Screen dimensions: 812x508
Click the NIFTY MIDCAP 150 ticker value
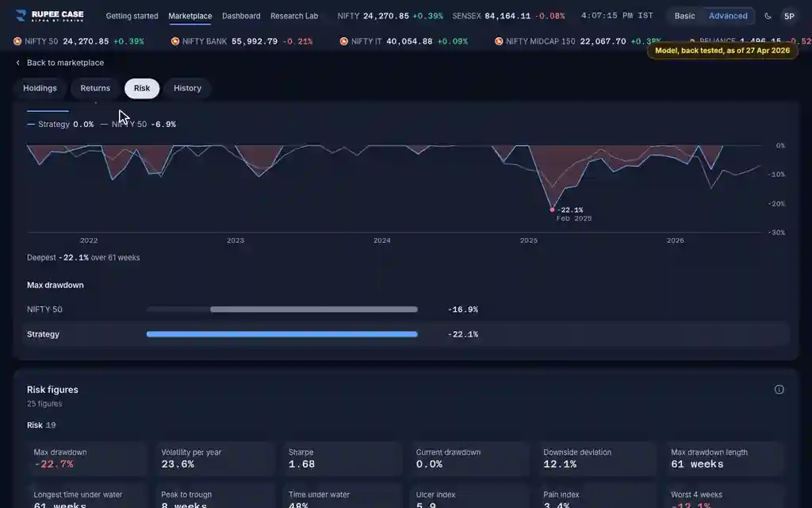coord(603,41)
